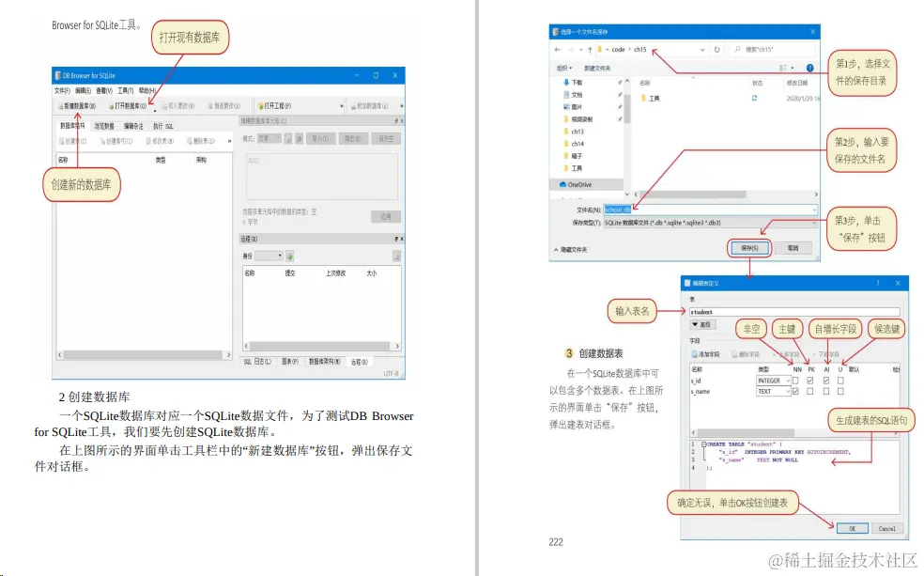This screenshot has height=576, width=924.
Task: Click the 应用 button in cell editor
Action: pyautogui.click(x=386, y=216)
